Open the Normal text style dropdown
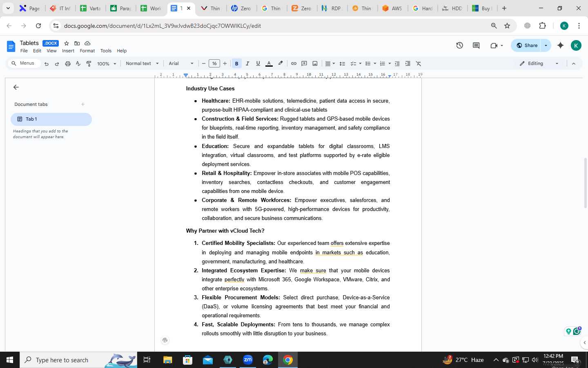 click(142, 64)
